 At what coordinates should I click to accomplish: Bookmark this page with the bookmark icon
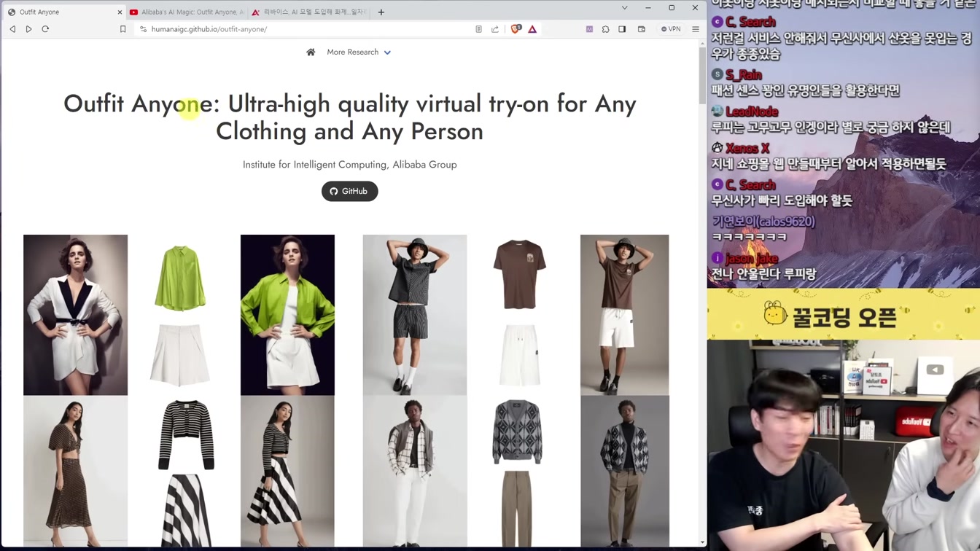[122, 29]
